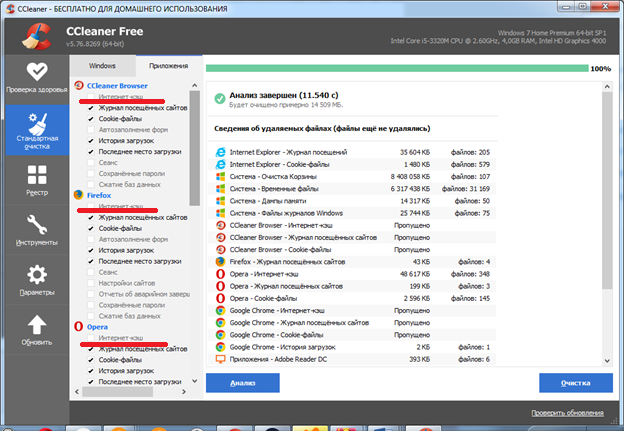Click the Adobe Reader DC applications icon
Screen dimensions: 624x431
point(220,359)
